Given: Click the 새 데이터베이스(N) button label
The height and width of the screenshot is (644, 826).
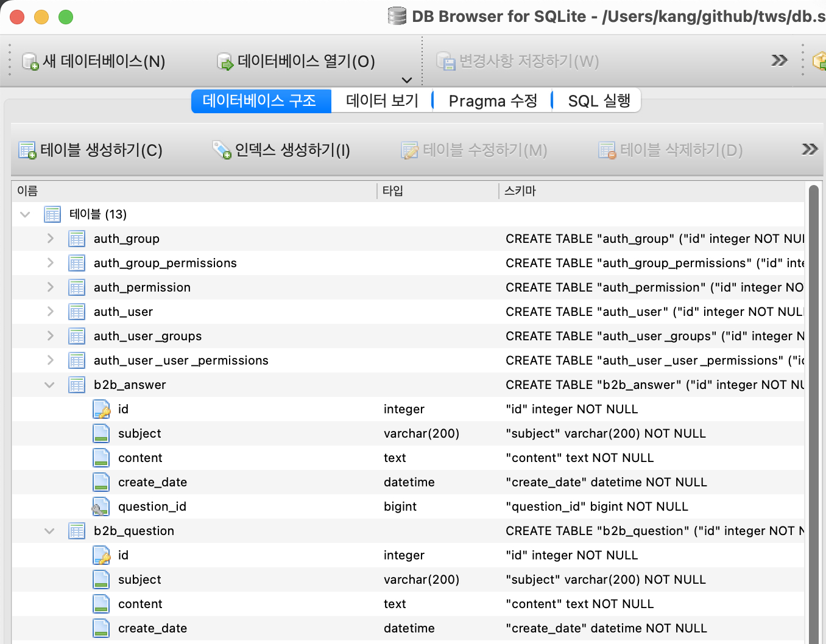Looking at the screenshot, I should click(x=104, y=61).
